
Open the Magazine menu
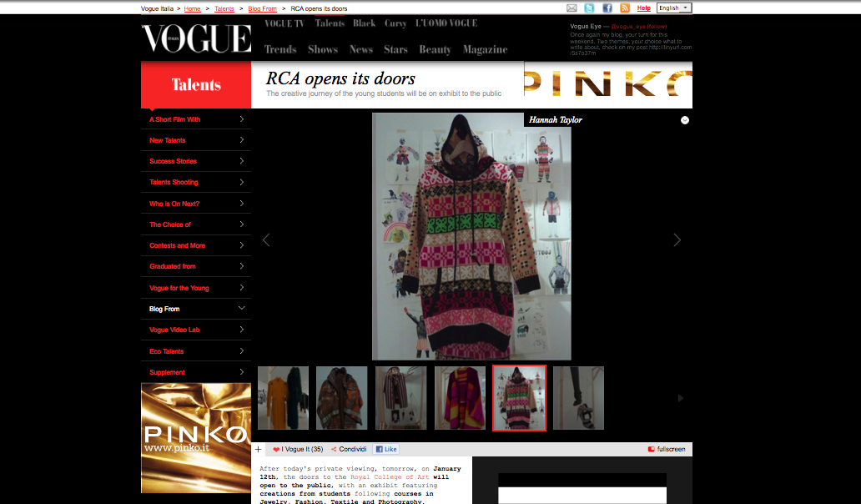pyautogui.click(x=486, y=49)
